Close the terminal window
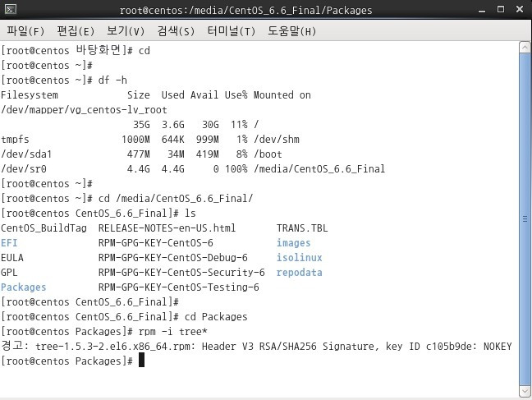The width and height of the screenshot is (532, 400). (x=520, y=9)
